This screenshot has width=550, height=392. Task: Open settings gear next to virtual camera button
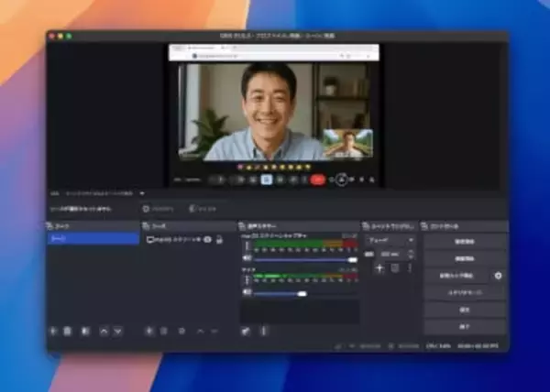coord(499,275)
